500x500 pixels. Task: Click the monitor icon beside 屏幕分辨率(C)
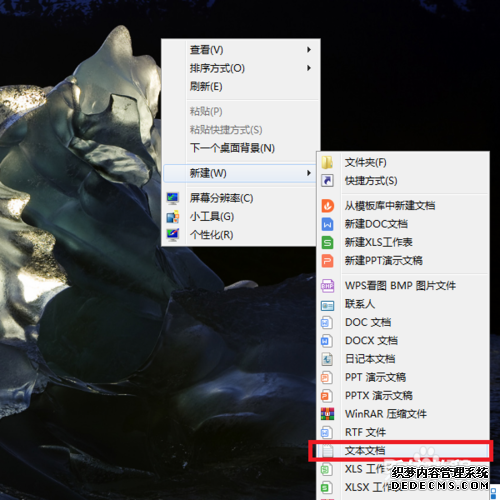pos(173,198)
